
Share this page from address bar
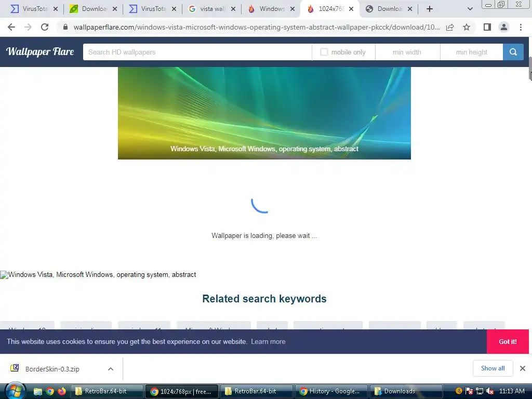[x=450, y=27]
